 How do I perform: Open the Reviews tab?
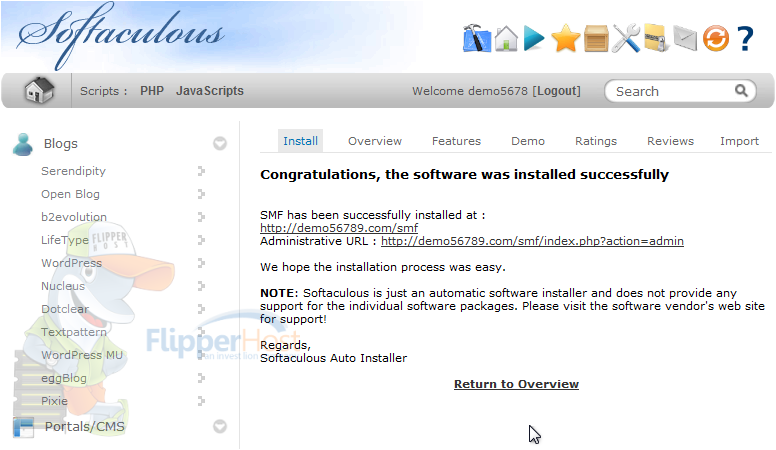tap(670, 141)
